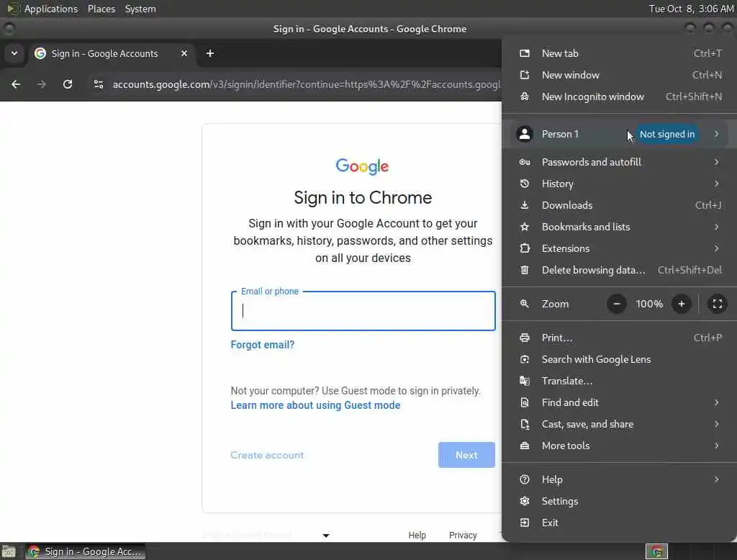Click the Not signed in badge
The width and height of the screenshot is (737, 560).
pyautogui.click(x=666, y=134)
